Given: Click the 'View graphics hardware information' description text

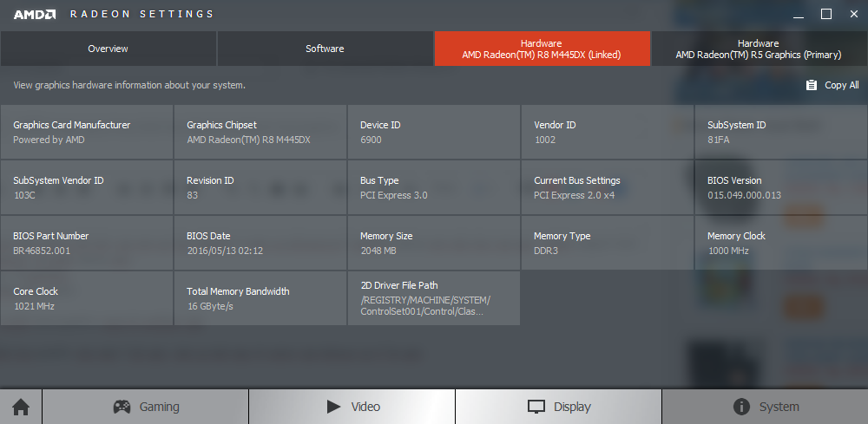Looking at the screenshot, I should tap(129, 85).
